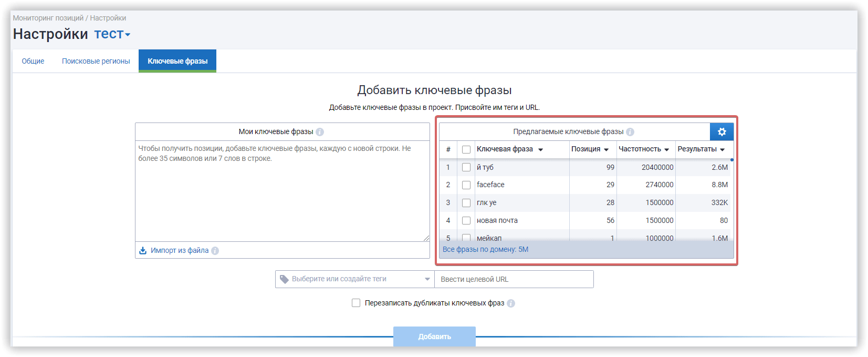Viewport: 868px width, 357px height.
Task: Show info tooltip for My key phrases
Action: click(x=320, y=132)
